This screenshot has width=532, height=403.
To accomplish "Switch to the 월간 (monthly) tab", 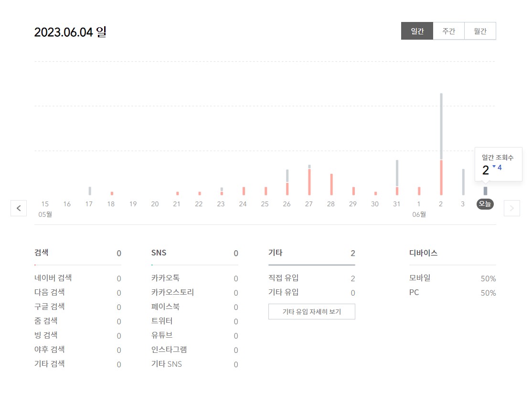I will pyautogui.click(x=480, y=31).
